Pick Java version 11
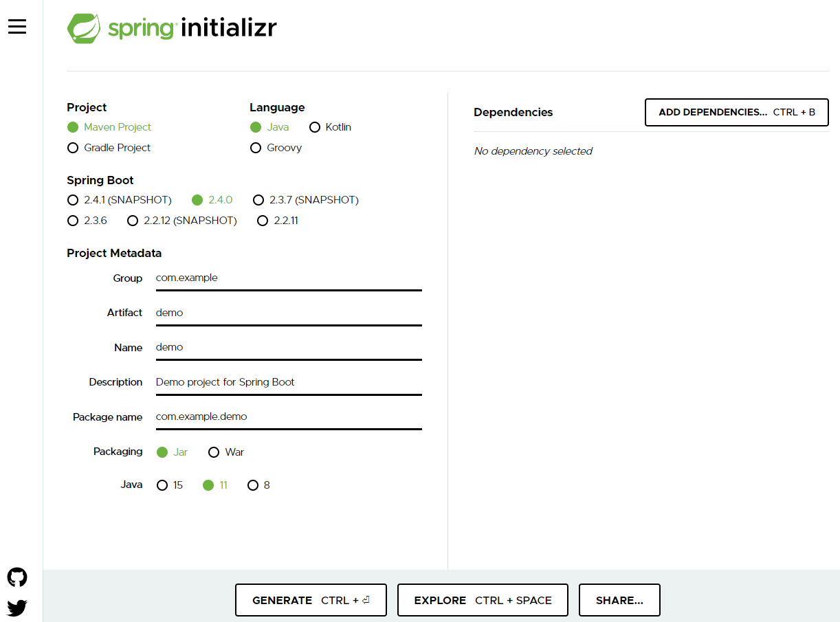Image resolution: width=840 pixels, height=622 pixels. [x=215, y=485]
